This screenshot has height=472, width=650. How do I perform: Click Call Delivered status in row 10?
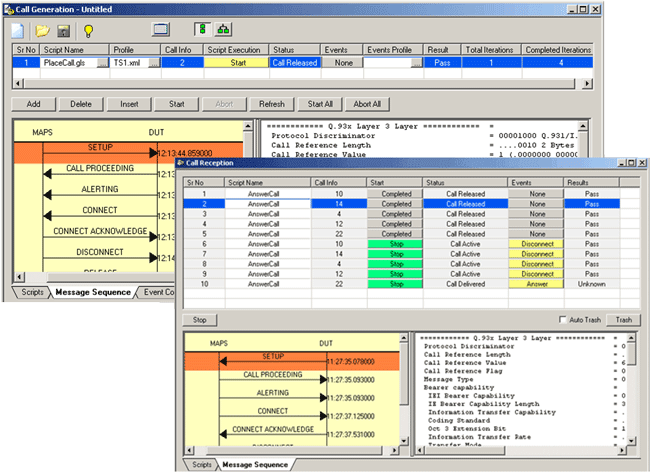pyautogui.click(x=465, y=284)
